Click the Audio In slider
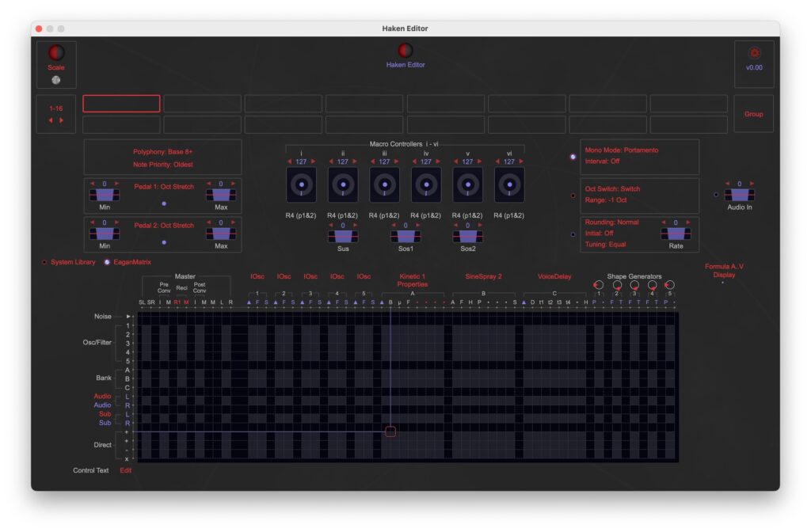The width and height of the screenshot is (811, 532). click(x=739, y=195)
